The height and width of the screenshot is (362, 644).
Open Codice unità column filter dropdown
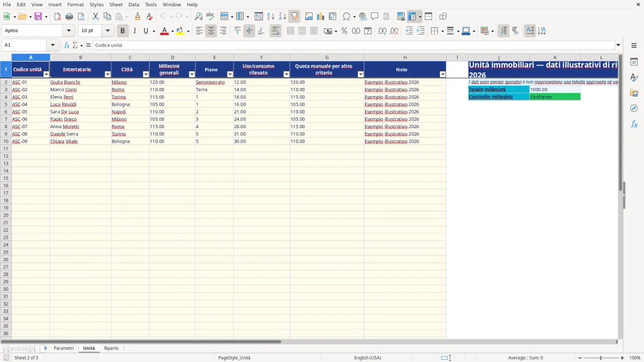[46, 74]
